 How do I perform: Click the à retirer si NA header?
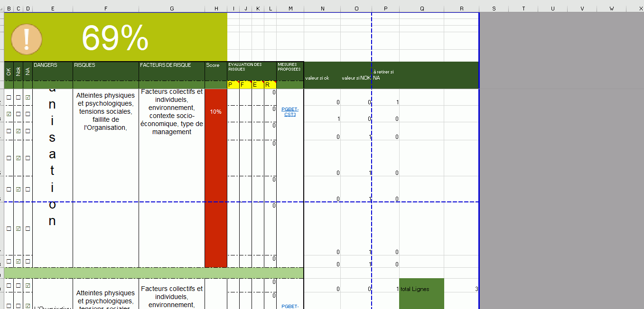pos(383,75)
